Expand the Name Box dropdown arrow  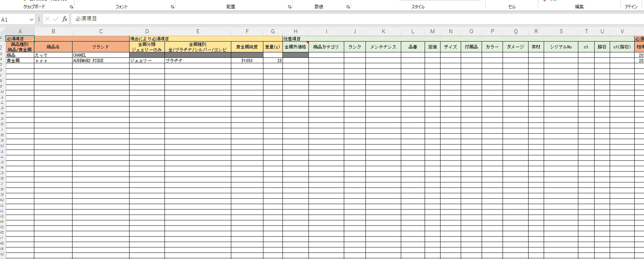(31, 20)
